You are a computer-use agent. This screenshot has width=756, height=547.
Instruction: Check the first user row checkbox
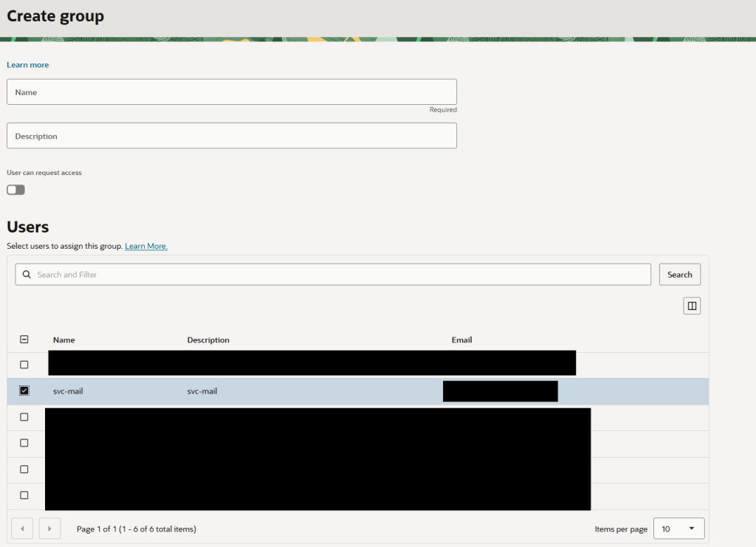point(24,365)
